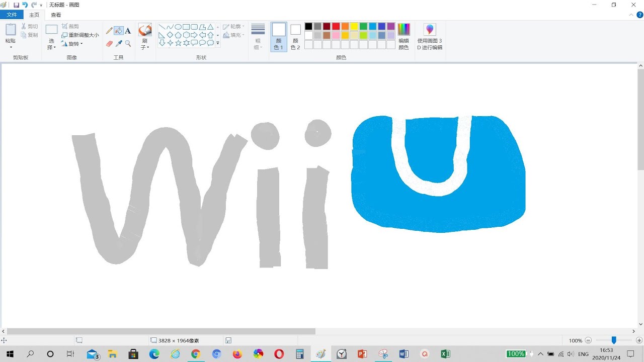Pick the purple color swatch

(x=390, y=27)
